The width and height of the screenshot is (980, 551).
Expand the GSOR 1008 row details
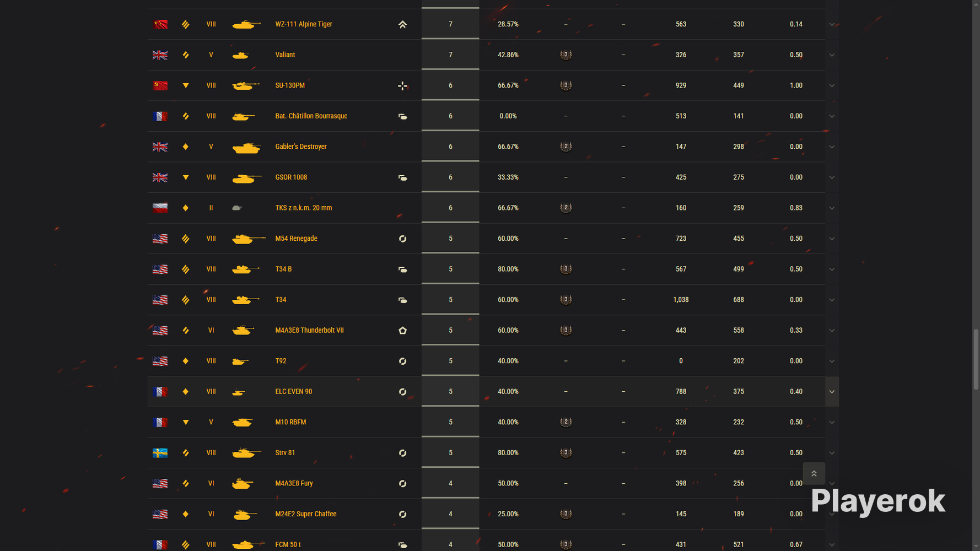coord(832,177)
